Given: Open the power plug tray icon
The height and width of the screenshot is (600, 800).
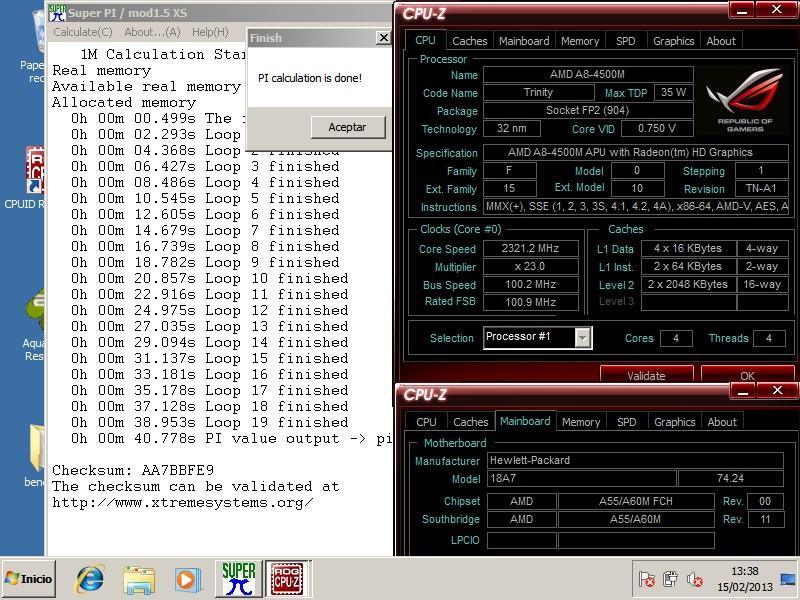Looking at the screenshot, I should [670, 579].
